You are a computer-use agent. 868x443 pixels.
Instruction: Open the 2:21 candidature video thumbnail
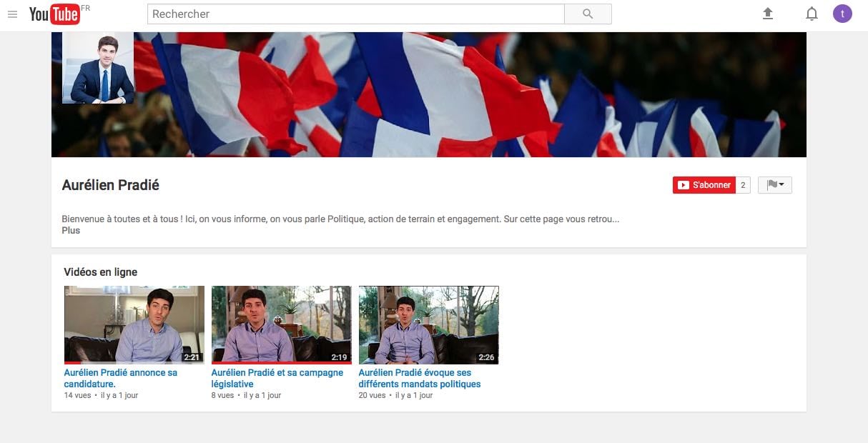click(x=134, y=325)
